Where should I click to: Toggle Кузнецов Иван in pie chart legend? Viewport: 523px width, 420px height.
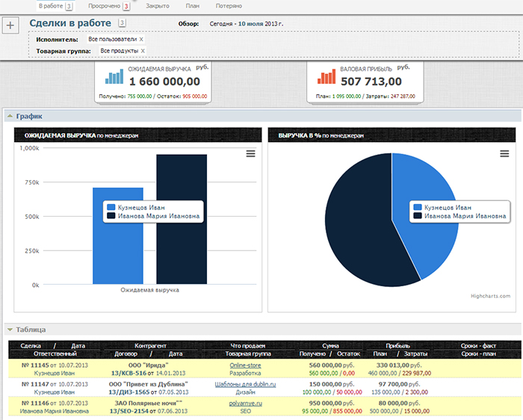coord(442,208)
